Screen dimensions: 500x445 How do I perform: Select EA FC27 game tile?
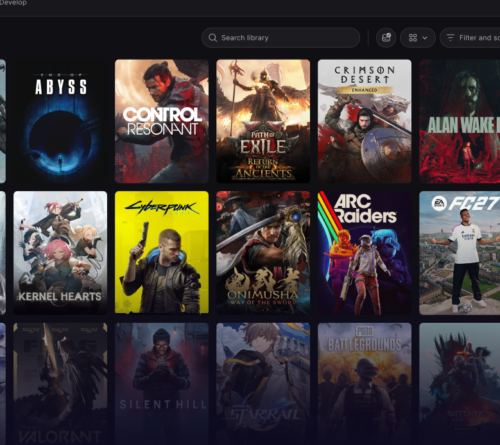tap(460, 253)
